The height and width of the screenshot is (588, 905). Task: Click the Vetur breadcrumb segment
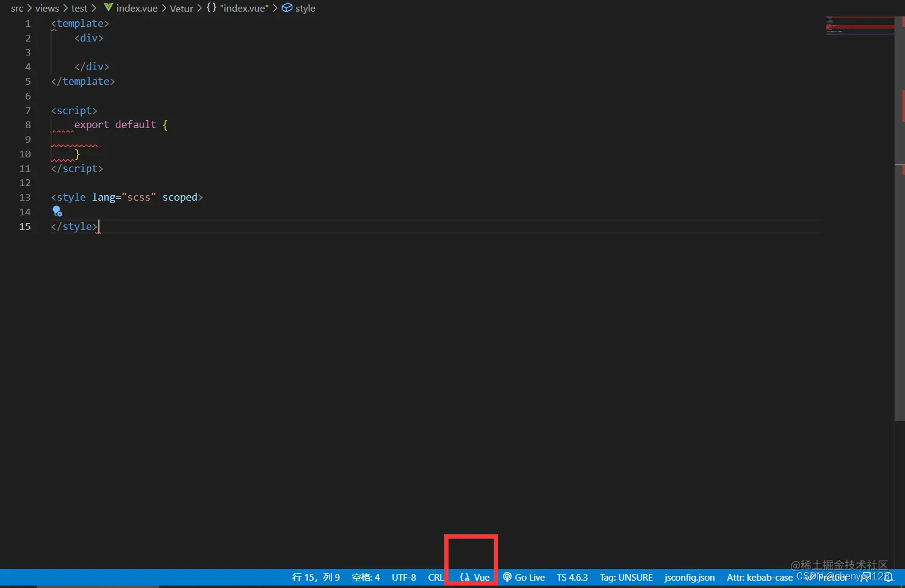point(181,9)
